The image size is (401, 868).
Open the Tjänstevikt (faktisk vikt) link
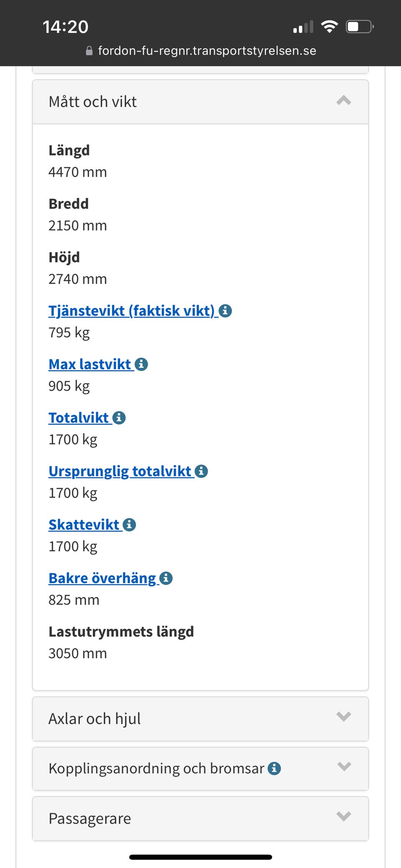point(131,311)
